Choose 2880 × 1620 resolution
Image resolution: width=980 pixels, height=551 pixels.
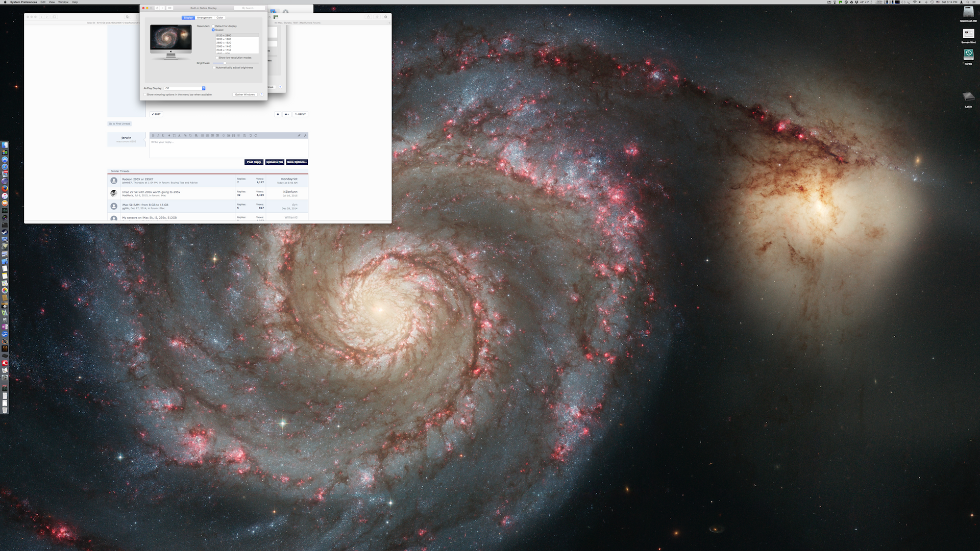point(237,42)
